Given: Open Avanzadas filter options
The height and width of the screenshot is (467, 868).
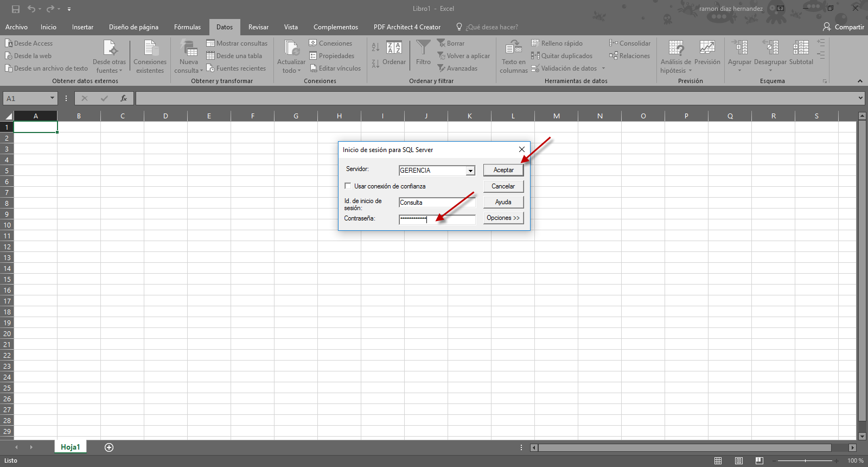Looking at the screenshot, I should [457, 68].
